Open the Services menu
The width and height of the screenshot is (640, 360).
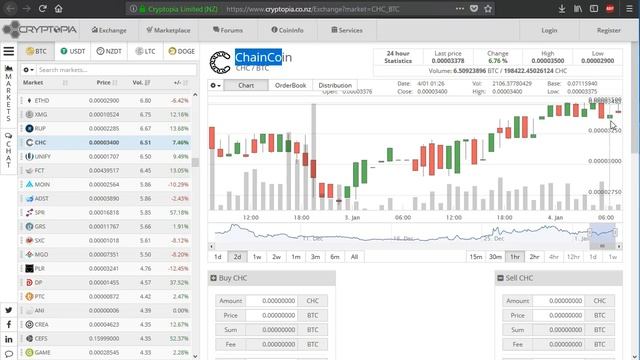point(347,30)
